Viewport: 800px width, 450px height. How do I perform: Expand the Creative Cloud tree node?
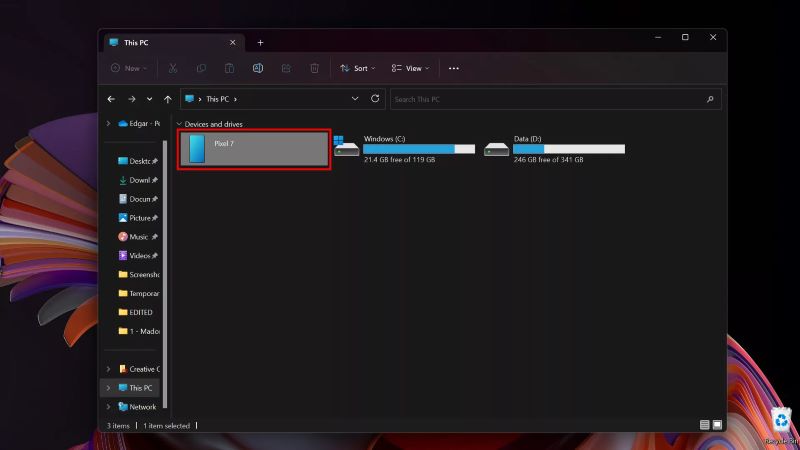point(109,369)
